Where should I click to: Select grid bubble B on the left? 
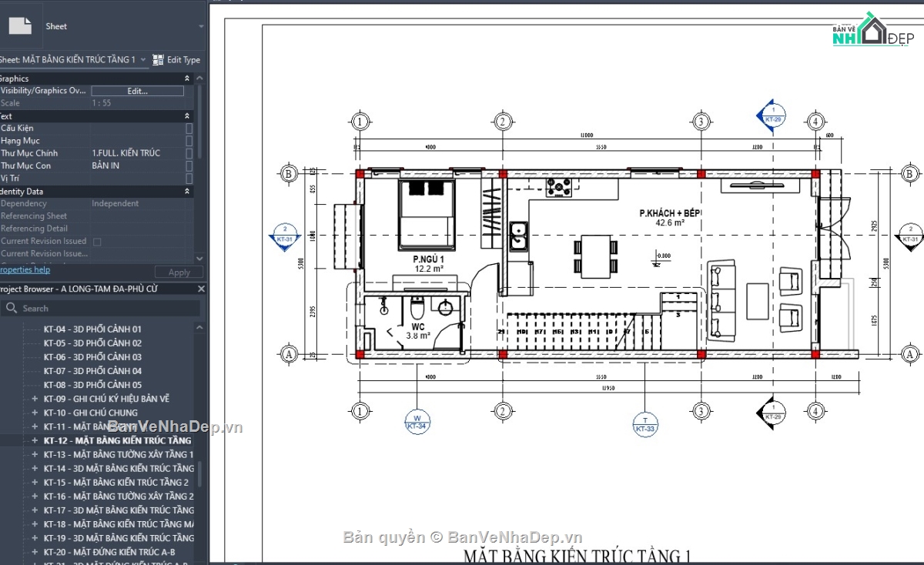pos(288,173)
